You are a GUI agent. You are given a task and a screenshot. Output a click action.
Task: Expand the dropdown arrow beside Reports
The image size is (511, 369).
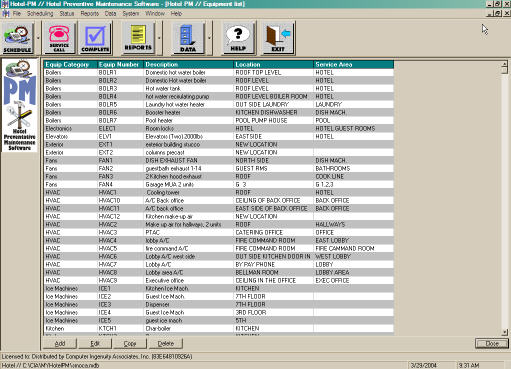159,38
